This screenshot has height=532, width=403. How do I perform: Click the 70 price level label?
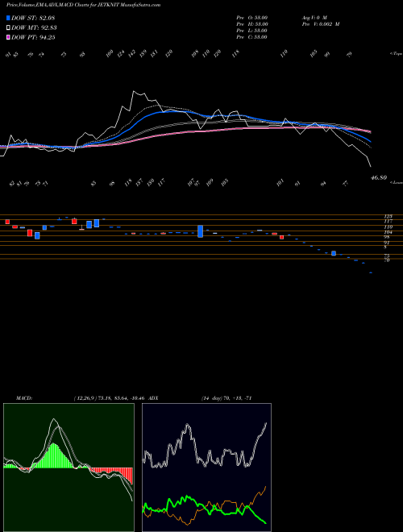(x=387, y=260)
